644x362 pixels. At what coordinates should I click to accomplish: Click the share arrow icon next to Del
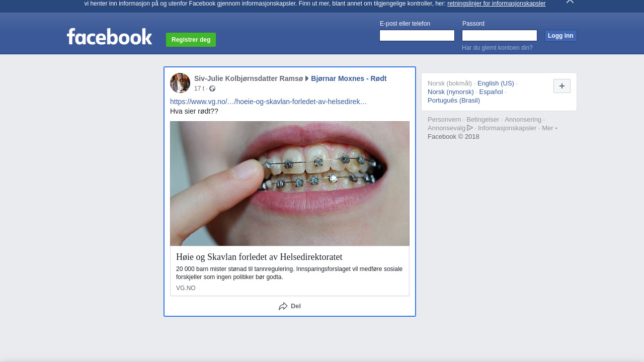click(283, 306)
